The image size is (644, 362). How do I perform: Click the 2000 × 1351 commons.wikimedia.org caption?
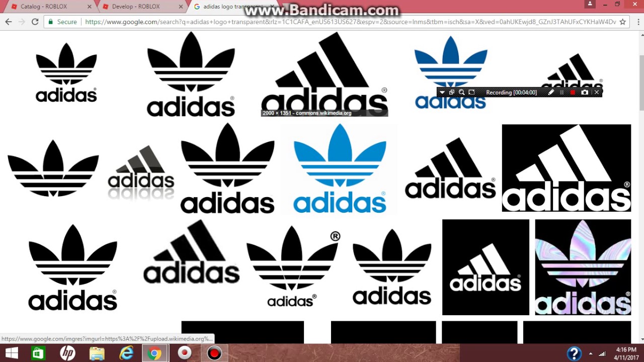click(307, 113)
